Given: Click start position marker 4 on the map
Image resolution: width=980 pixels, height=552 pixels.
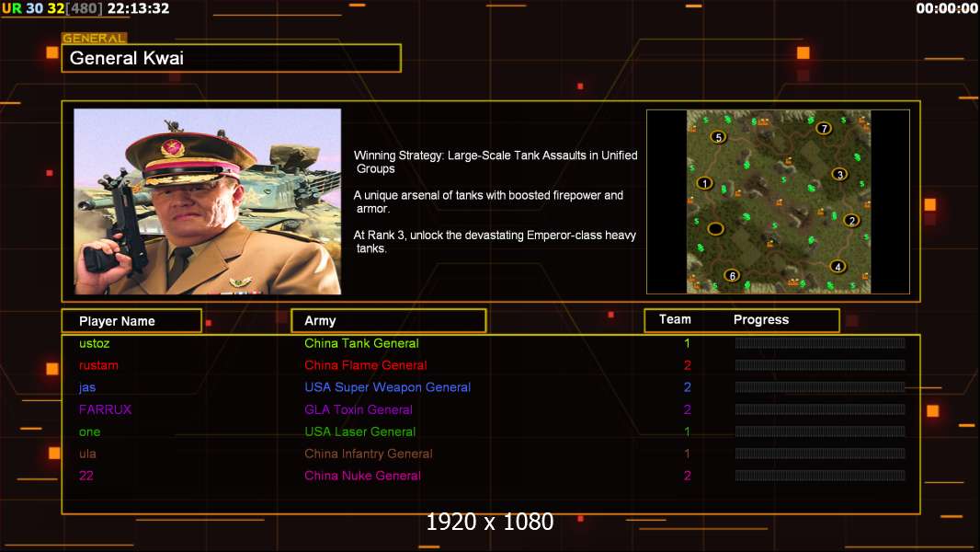Looking at the screenshot, I should (x=838, y=266).
